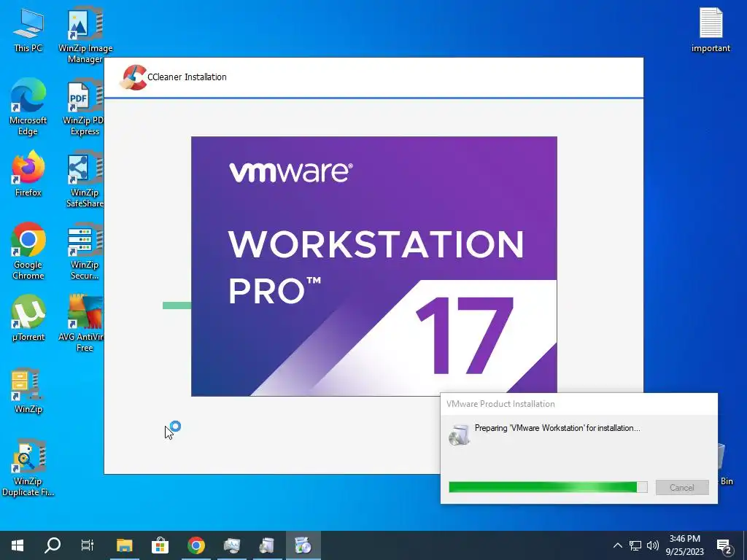Select WinZip Duplicate File Finder icon
The image size is (747, 560).
pos(28,467)
